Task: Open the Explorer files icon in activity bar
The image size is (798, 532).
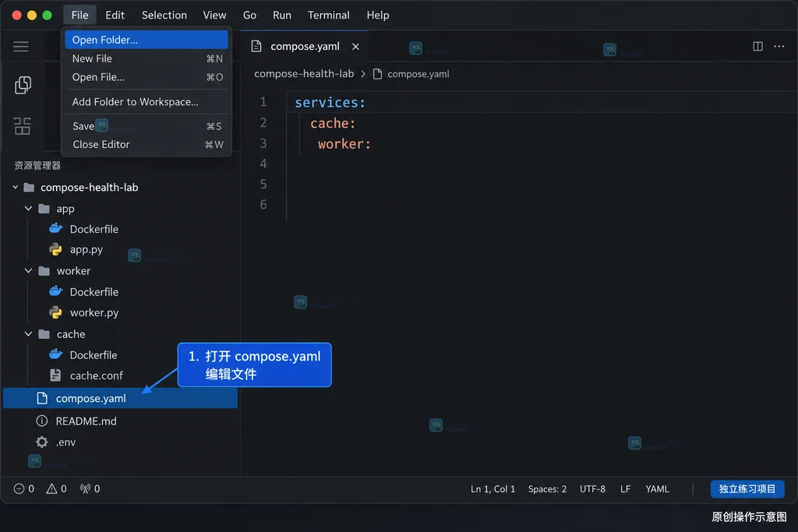Action: (x=23, y=85)
